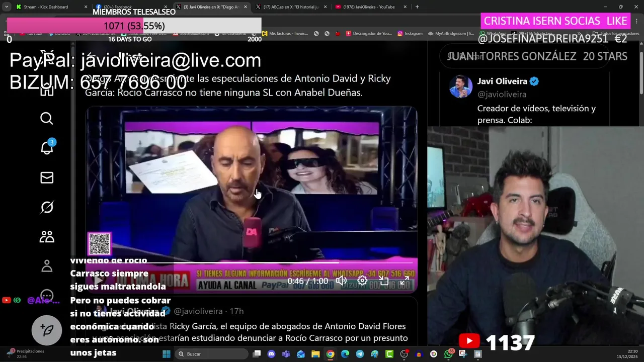
Task: Open the X Messages envelope icon
Action: 47,177
